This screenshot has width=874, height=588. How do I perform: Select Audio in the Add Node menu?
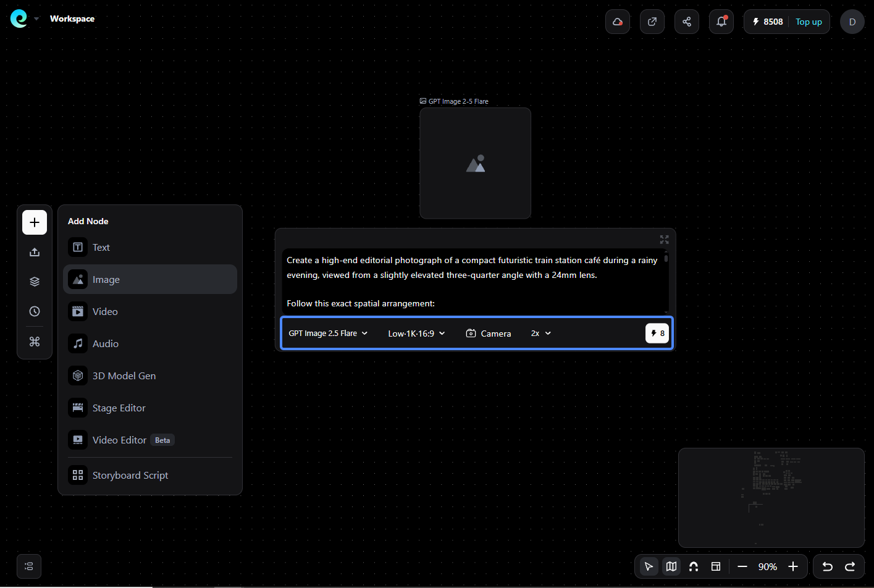pyautogui.click(x=150, y=343)
